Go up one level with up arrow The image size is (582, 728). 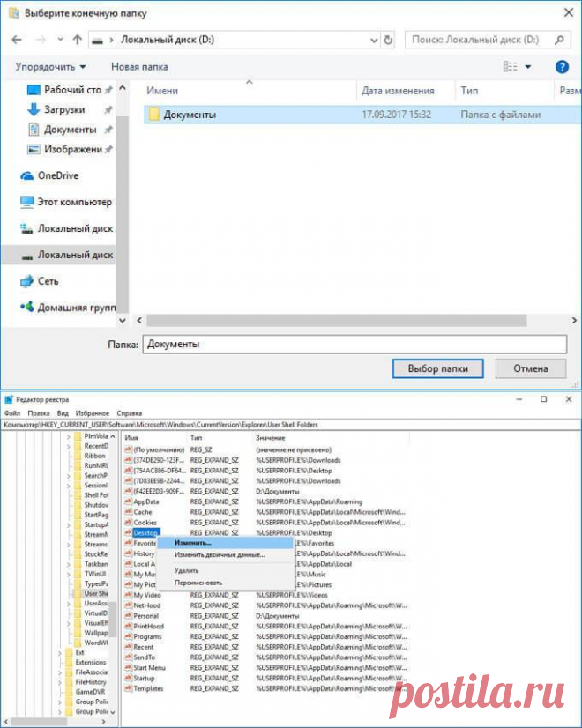(78, 40)
